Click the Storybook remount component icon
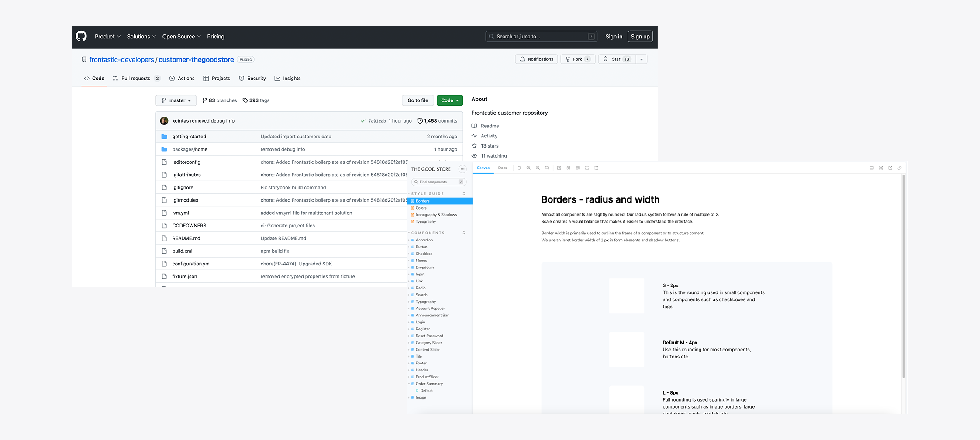980x440 pixels. 519,168
